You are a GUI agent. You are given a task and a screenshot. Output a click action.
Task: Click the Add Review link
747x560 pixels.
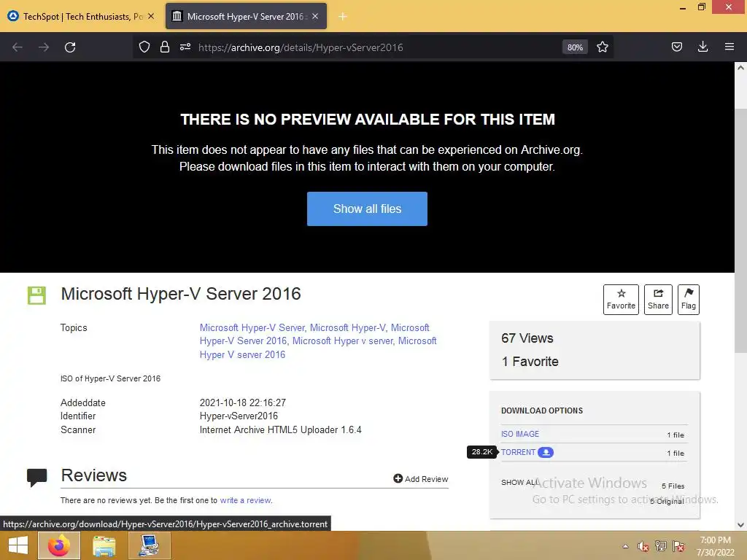click(x=421, y=478)
